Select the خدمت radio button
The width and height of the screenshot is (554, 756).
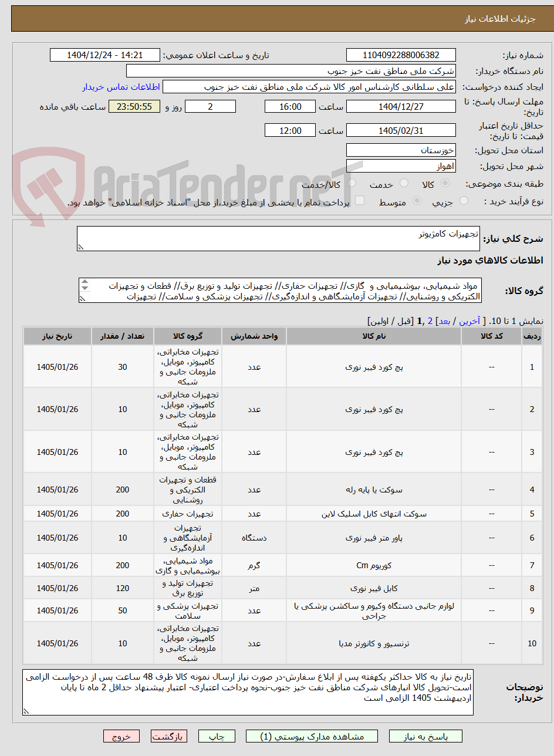point(404,184)
